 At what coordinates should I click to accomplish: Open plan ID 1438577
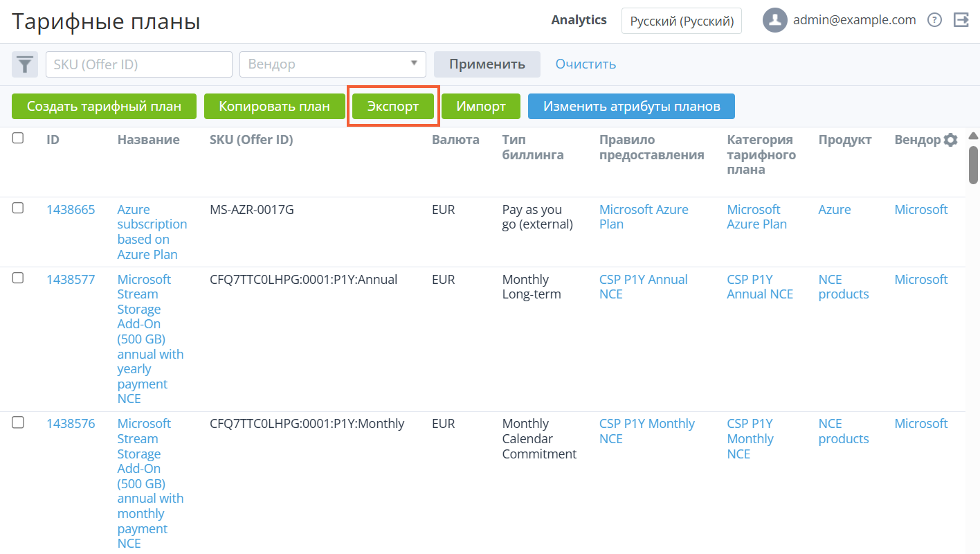(71, 279)
